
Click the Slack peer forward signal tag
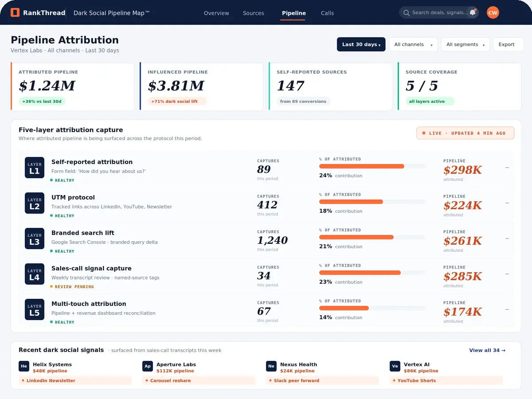click(323, 380)
